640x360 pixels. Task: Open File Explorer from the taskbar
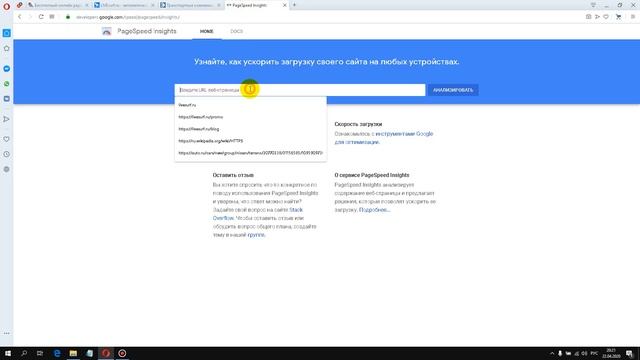point(73,353)
